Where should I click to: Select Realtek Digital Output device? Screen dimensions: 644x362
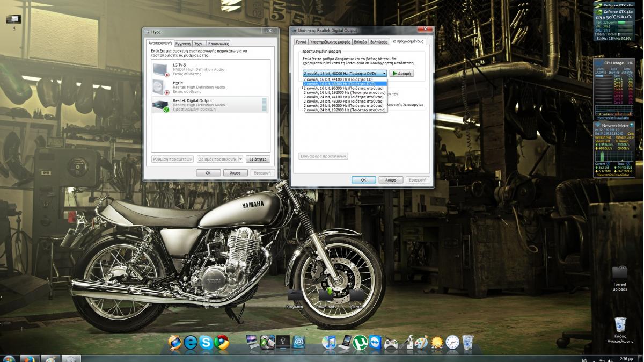(x=210, y=105)
